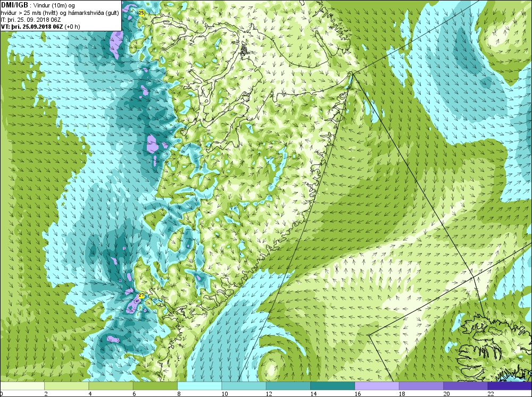This screenshot has height=397, width=532.
Task: Click the 2-4 m/s light green legend swatch
Action: [x=66, y=386]
